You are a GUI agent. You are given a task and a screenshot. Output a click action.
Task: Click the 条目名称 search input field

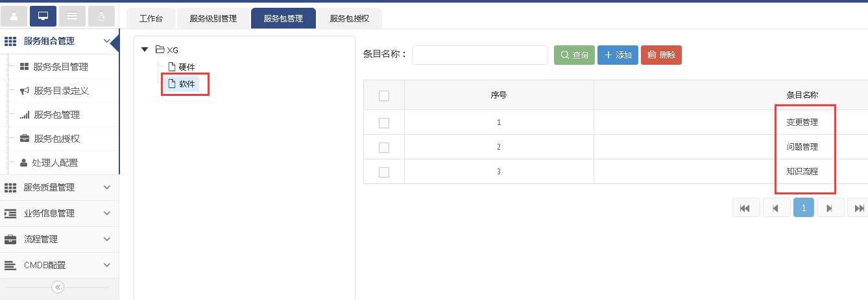[x=479, y=55]
